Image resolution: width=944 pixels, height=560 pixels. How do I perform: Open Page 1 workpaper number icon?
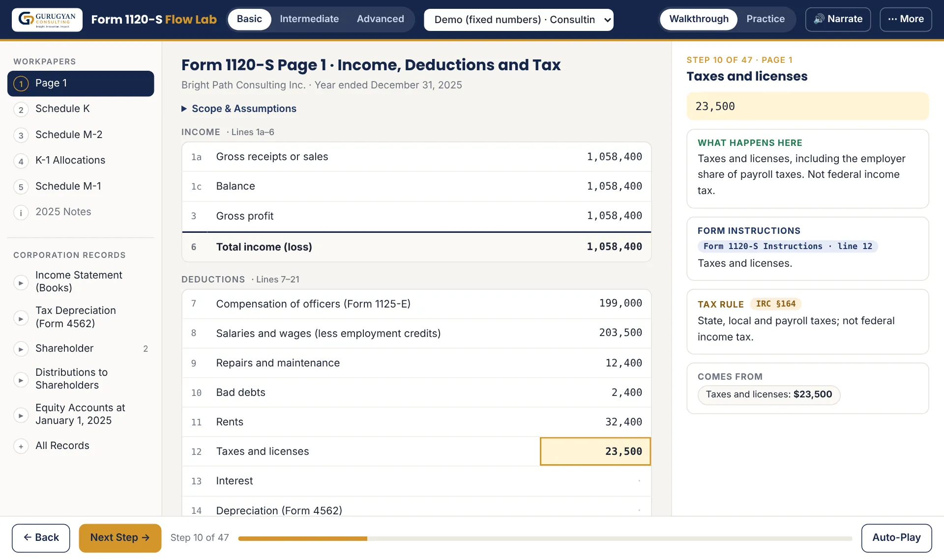[x=21, y=84]
